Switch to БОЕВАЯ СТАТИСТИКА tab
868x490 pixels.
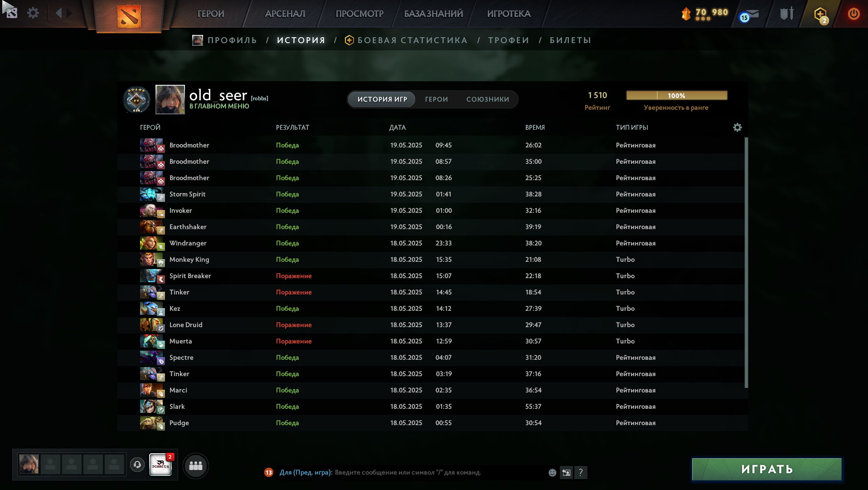point(407,40)
